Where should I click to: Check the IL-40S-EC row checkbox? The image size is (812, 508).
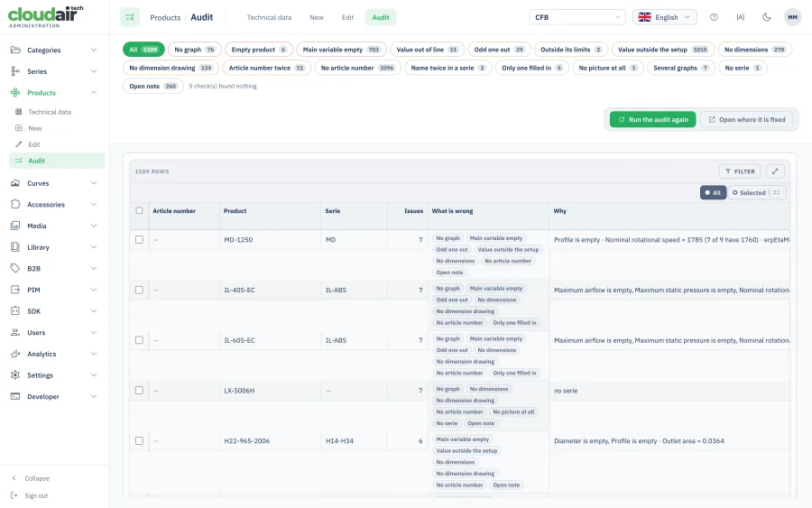tap(139, 290)
